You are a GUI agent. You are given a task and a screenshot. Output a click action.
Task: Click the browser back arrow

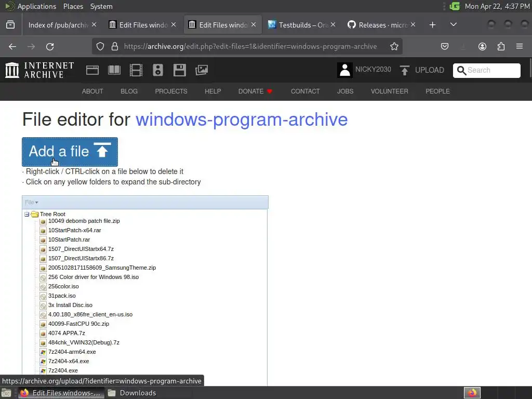[x=12, y=46]
